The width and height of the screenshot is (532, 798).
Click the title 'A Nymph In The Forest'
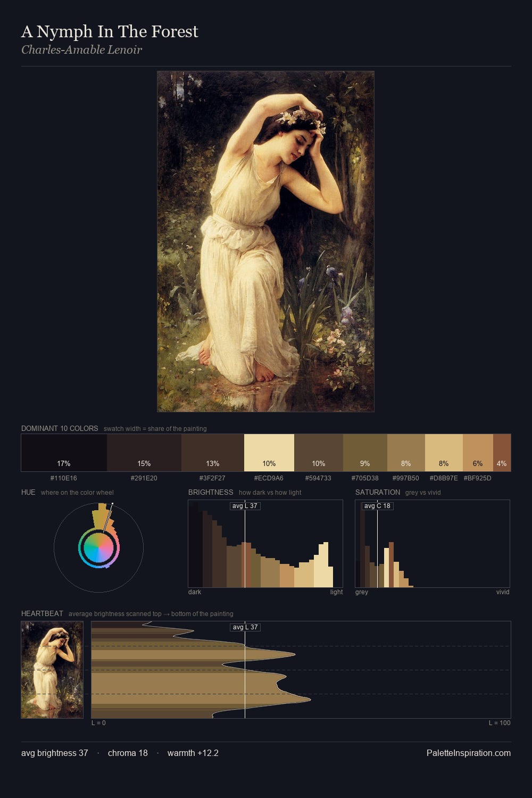tap(110, 32)
